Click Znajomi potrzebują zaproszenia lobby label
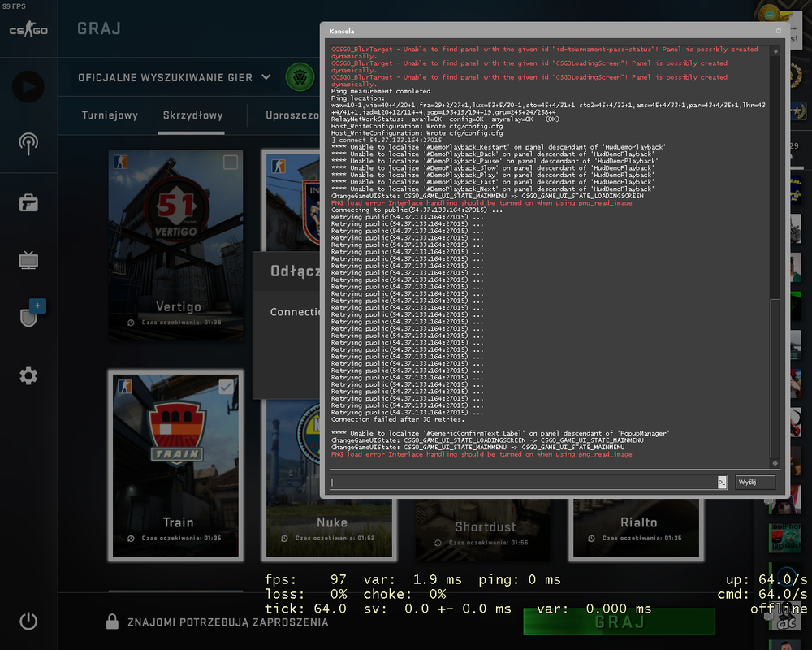This screenshot has width=812, height=650. 228,622
